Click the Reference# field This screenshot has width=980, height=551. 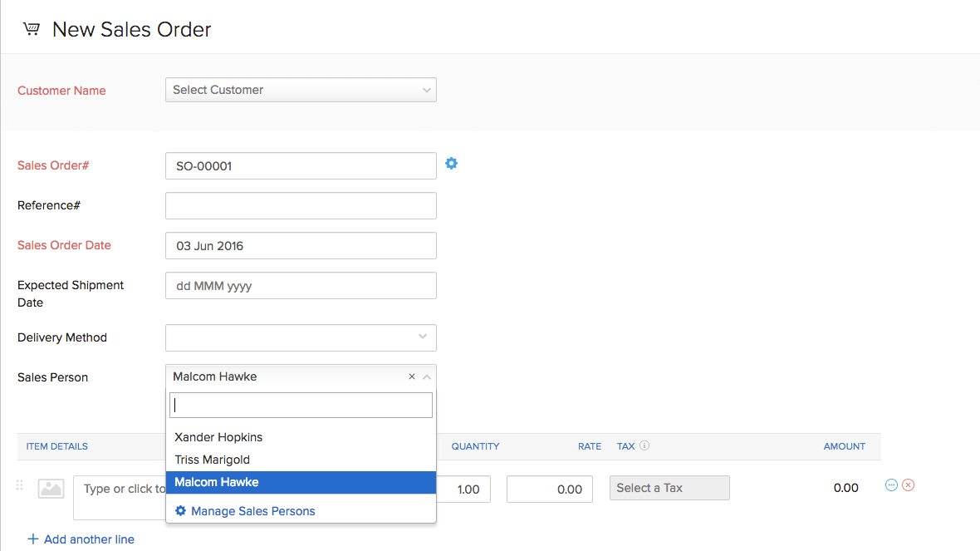301,205
